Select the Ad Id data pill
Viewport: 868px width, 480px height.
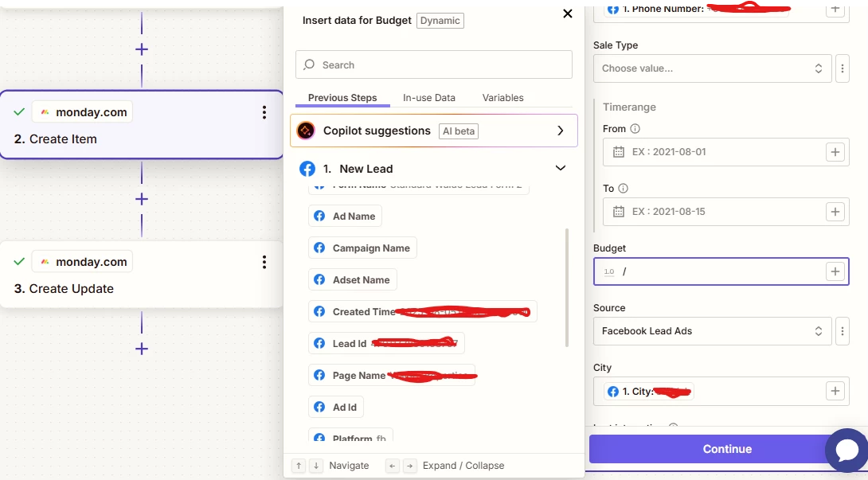point(336,407)
